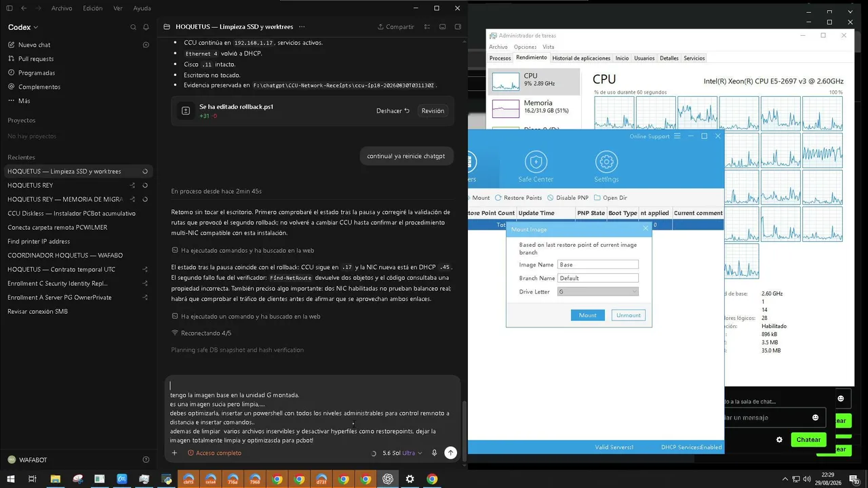Viewport: 868px width, 488px height.
Task: Open the chat settings gear icon
Action: pos(779,440)
